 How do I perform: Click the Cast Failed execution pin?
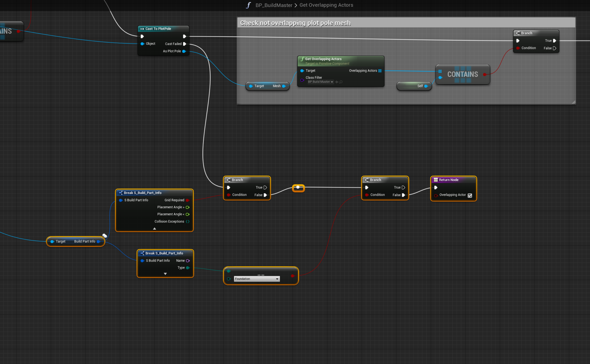coord(185,44)
